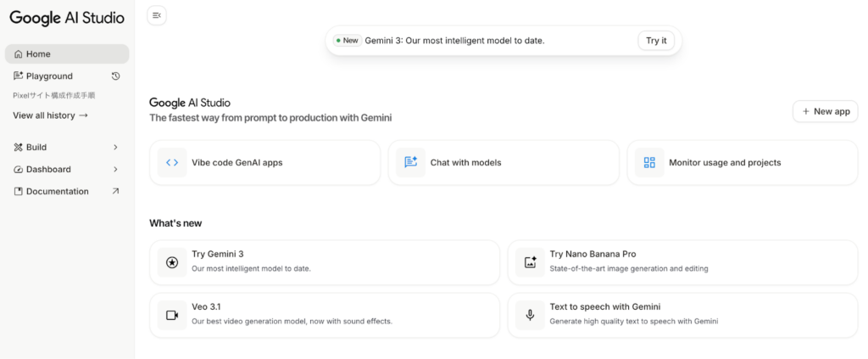Click the Try it button

click(x=657, y=41)
